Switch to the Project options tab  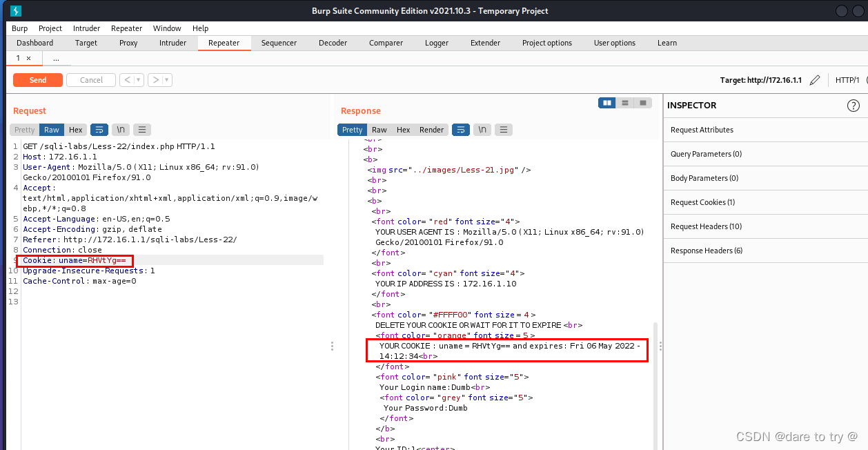(547, 43)
